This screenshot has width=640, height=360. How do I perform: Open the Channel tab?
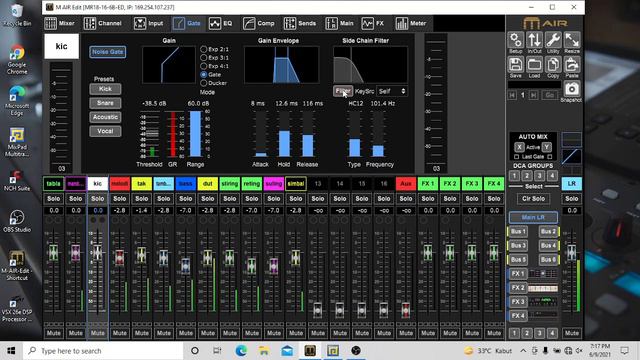point(103,23)
